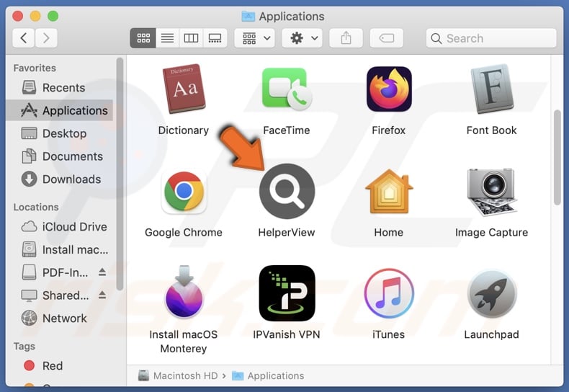Select the Red tag in sidebar
The image size is (569, 392).
coord(60,366)
